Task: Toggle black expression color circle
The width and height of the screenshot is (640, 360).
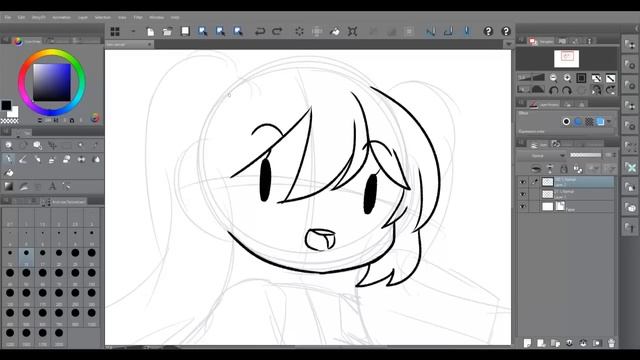Action: (x=566, y=121)
